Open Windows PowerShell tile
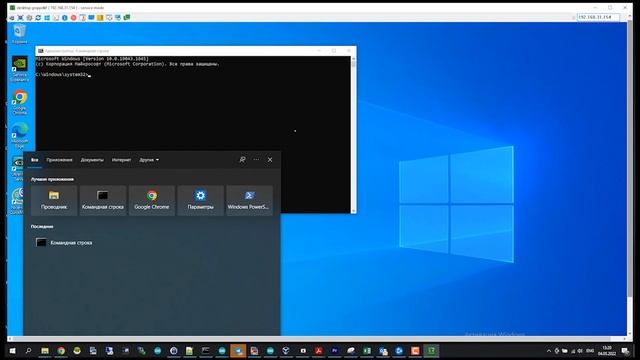 249,200
